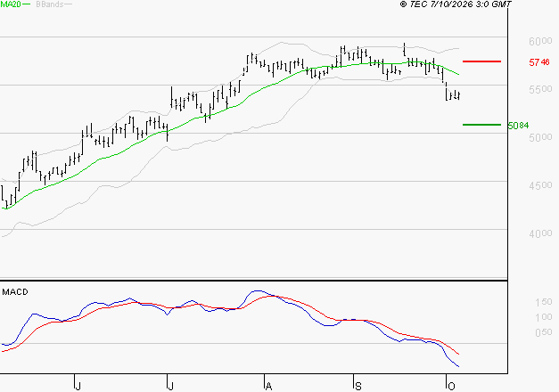Click the 5500 price axis label
Image resolution: width=559 pixels, height=392 pixels.
click(x=540, y=89)
